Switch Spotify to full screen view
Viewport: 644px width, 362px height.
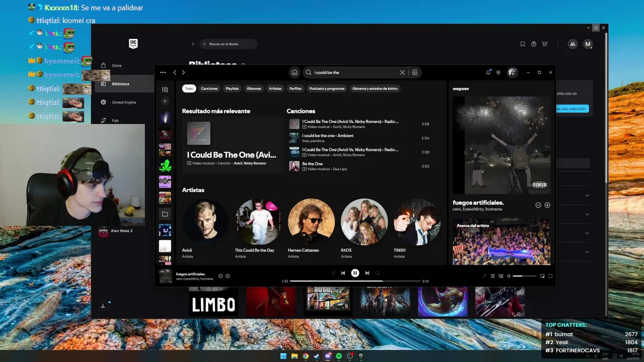(550, 276)
